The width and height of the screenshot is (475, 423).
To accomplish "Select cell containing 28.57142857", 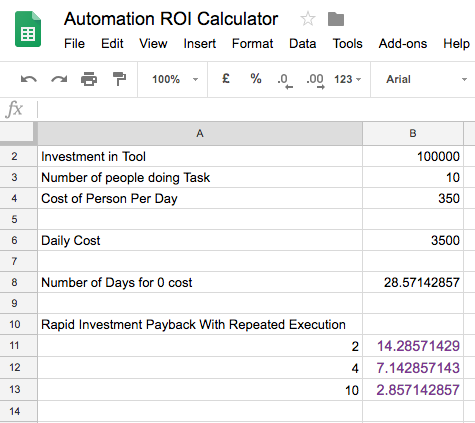I will click(413, 282).
